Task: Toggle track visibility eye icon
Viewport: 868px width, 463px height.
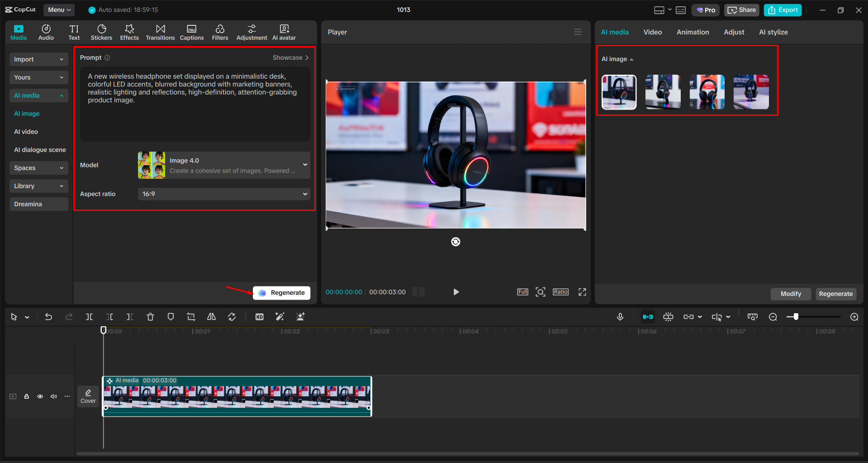Action: (x=40, y=396)
